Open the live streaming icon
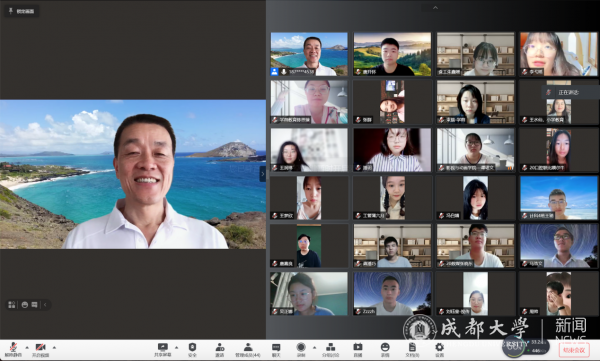This screenshot has height=361, width=600. tap(358, 350)
